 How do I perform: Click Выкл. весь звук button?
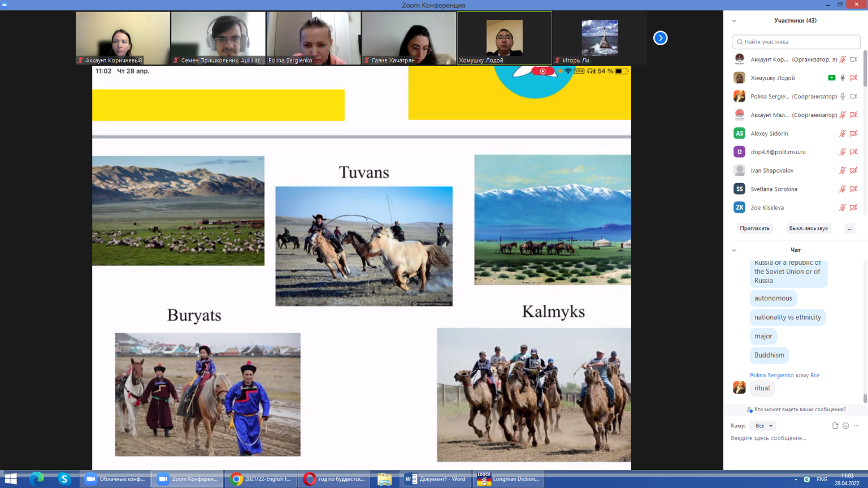(x=808, y=228)
